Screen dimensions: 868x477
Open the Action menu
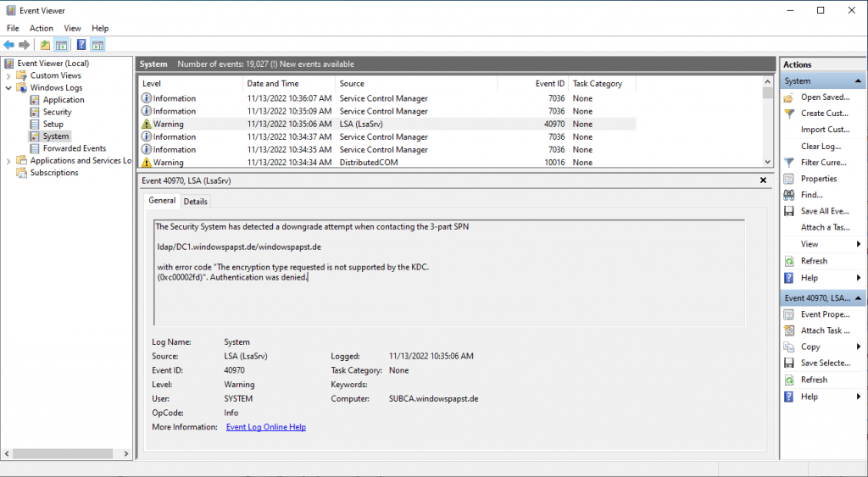click(41, 28)
